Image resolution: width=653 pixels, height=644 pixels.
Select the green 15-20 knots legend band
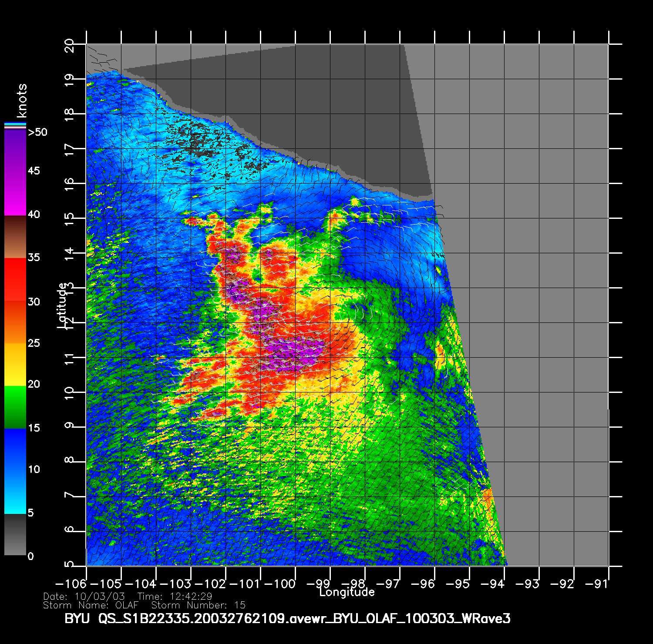click(x=15, y=407)
